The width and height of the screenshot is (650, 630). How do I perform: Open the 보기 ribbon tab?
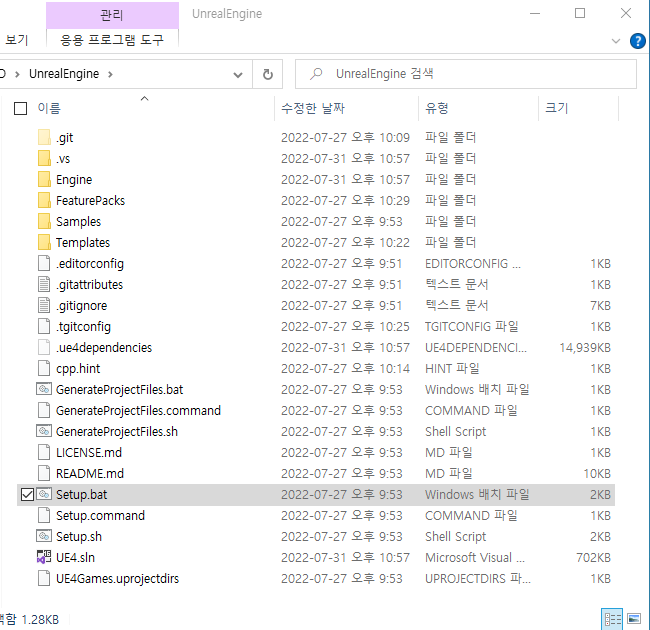click(17, 40)
